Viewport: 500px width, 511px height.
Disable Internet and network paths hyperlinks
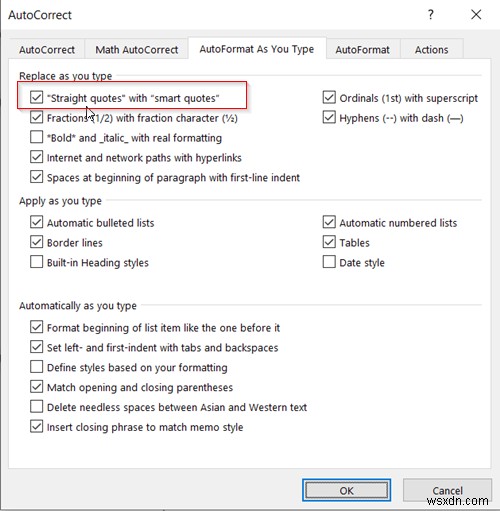coord(36,157)
